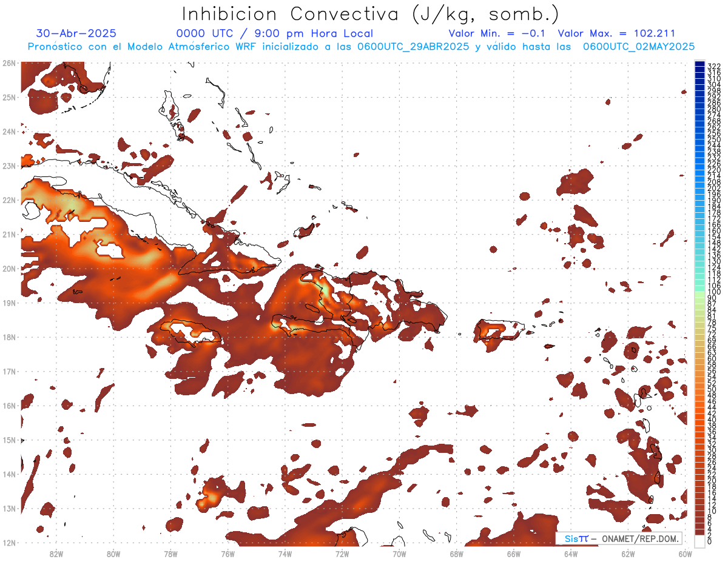Click the '66W' longitude label
The height and width of the screenshot is (562, 728).
tap(514, 554)
